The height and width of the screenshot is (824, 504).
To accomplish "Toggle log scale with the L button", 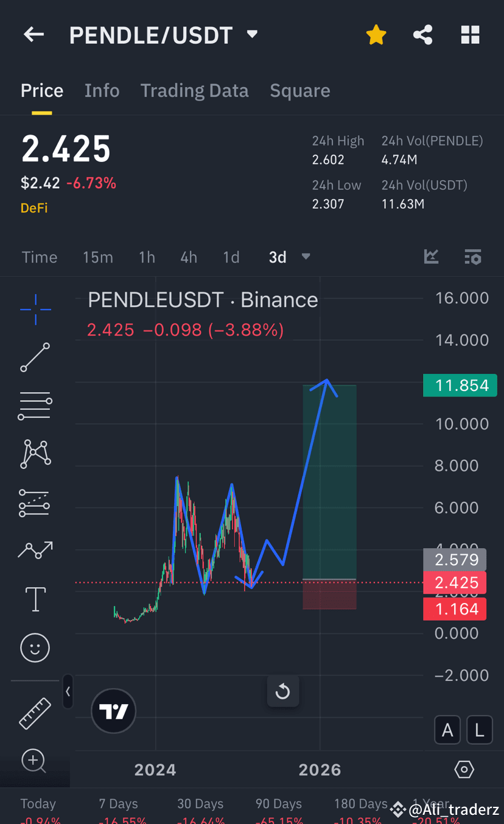I will click(x=479, y=730).
